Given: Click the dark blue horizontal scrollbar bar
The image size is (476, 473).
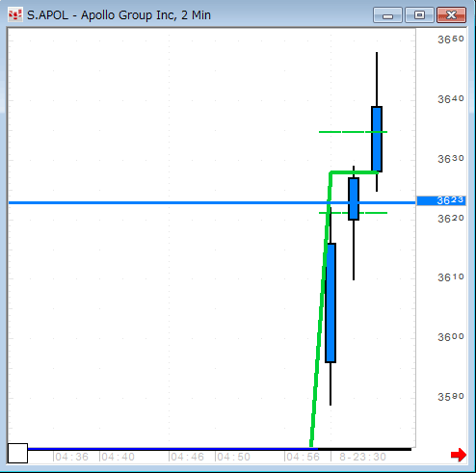Looking at the screenshot, I should pyautogui.click(x=172, y=449).
